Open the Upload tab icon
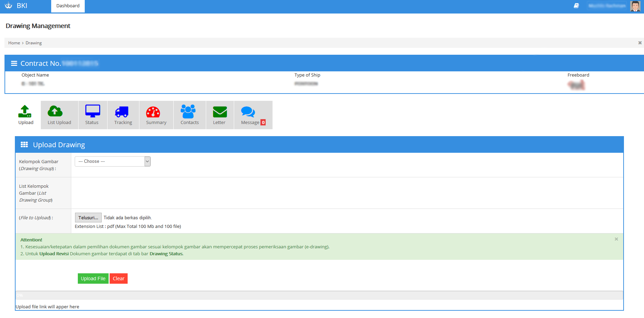 tap(25, 112)
